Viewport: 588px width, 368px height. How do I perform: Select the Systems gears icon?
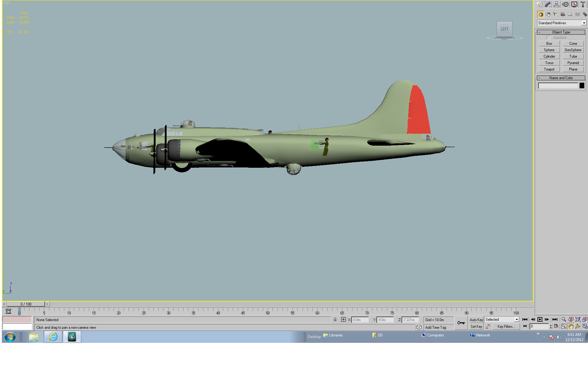click(x=585, y=14)
